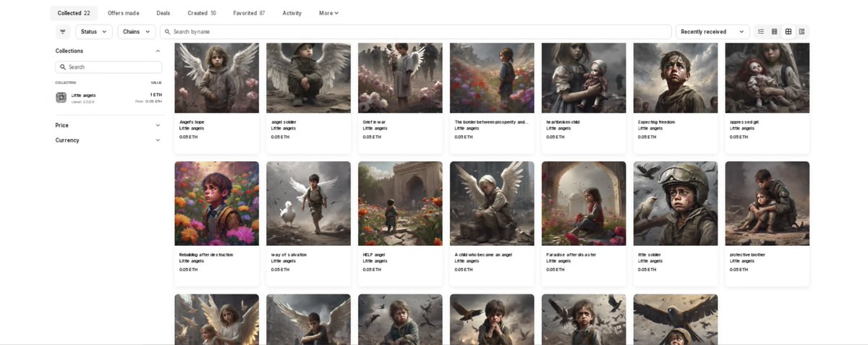Click the 'heartbroken child' title text
Image resolution: width=868 pixels, height=345 pixels.
(563, 122)
